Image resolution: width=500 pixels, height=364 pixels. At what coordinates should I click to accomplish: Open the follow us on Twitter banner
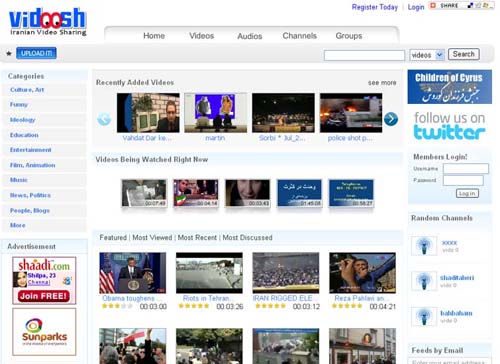coord(449,126)
